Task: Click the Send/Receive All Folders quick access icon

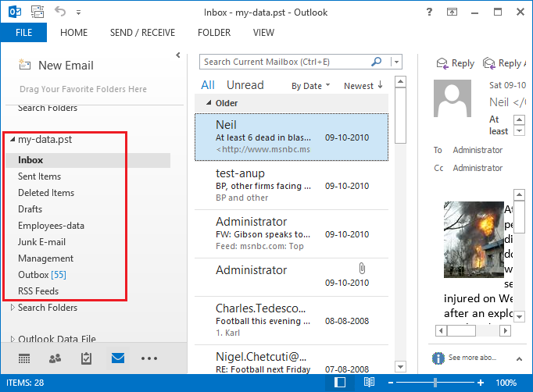Action: [x=38, y=12]
